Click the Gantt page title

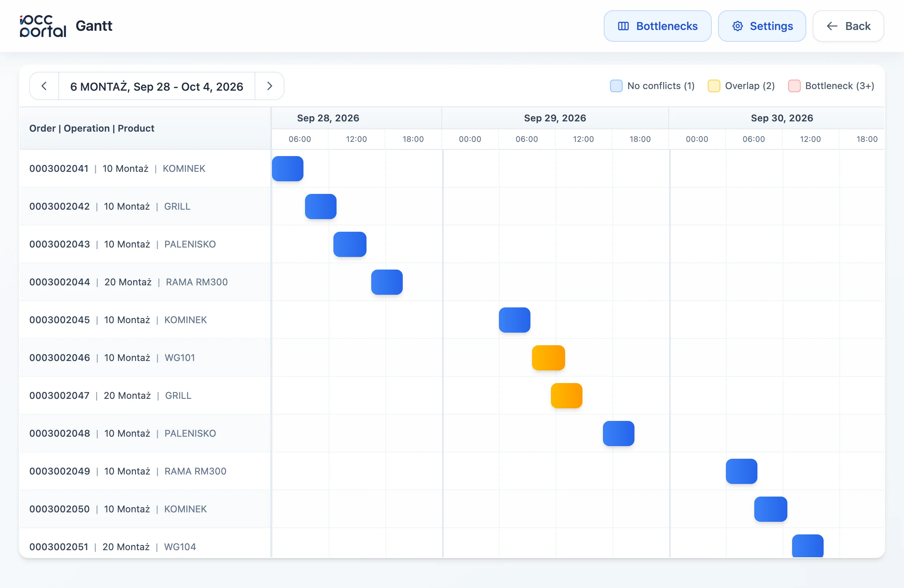(94, 26)
